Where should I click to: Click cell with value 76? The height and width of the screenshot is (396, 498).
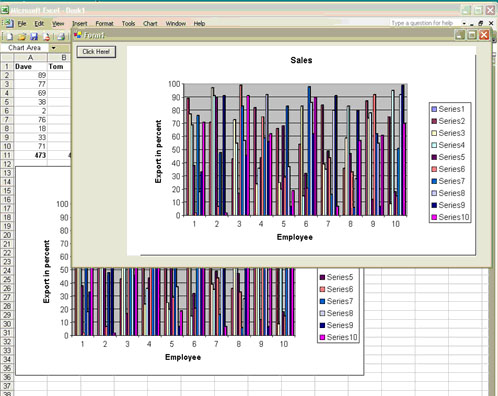point(30,120)
